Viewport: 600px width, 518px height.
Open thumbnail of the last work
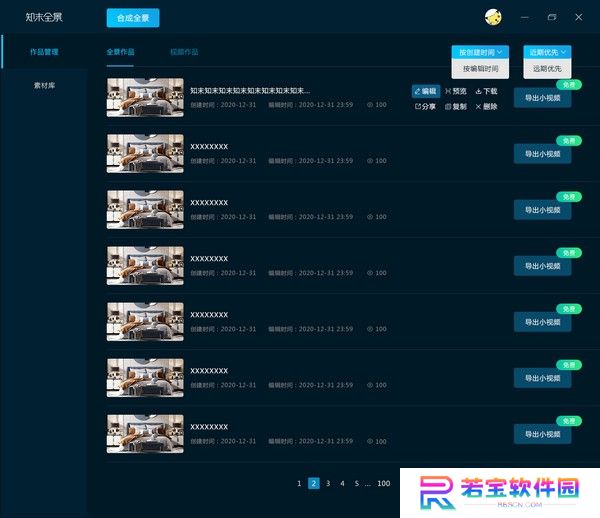pyautogui.click(x=145, y=434)
